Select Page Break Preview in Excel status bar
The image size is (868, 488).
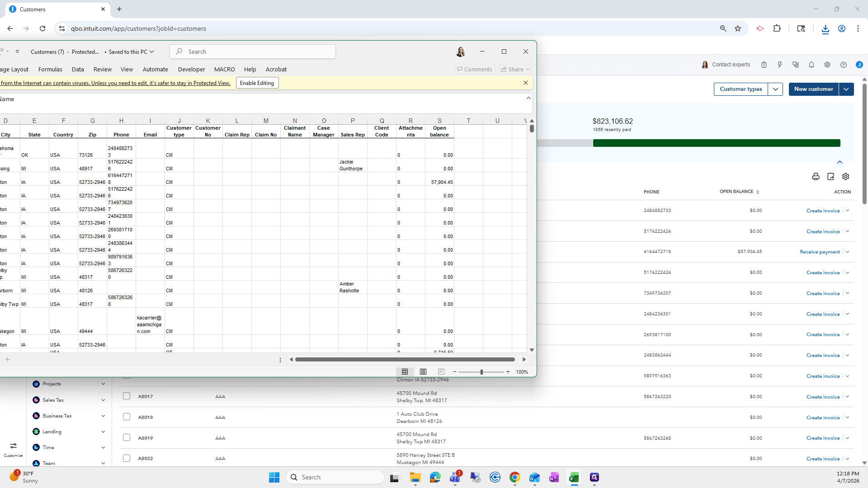click(441, 372)
